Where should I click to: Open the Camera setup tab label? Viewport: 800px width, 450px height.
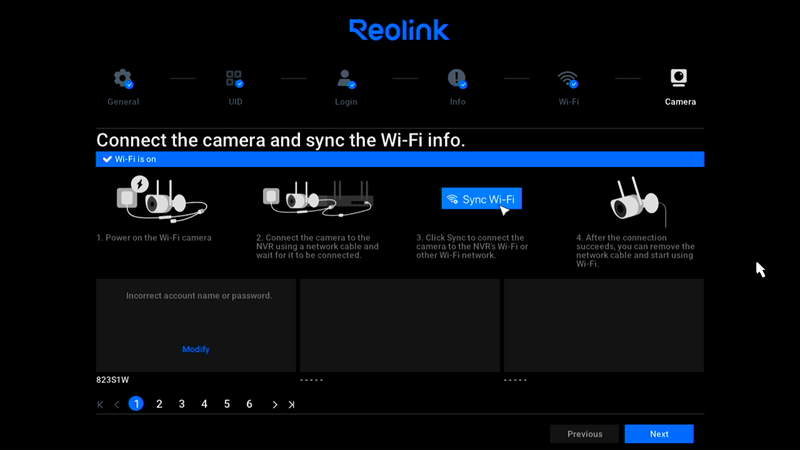[680, 102]
